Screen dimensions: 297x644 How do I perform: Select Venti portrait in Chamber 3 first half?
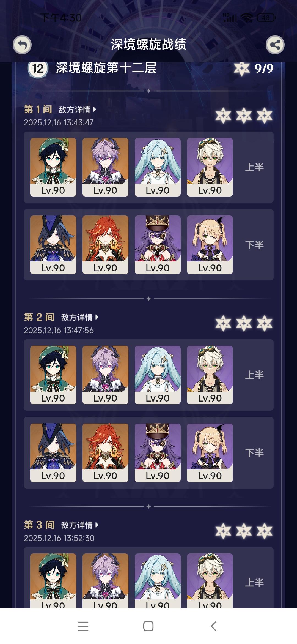53,580
